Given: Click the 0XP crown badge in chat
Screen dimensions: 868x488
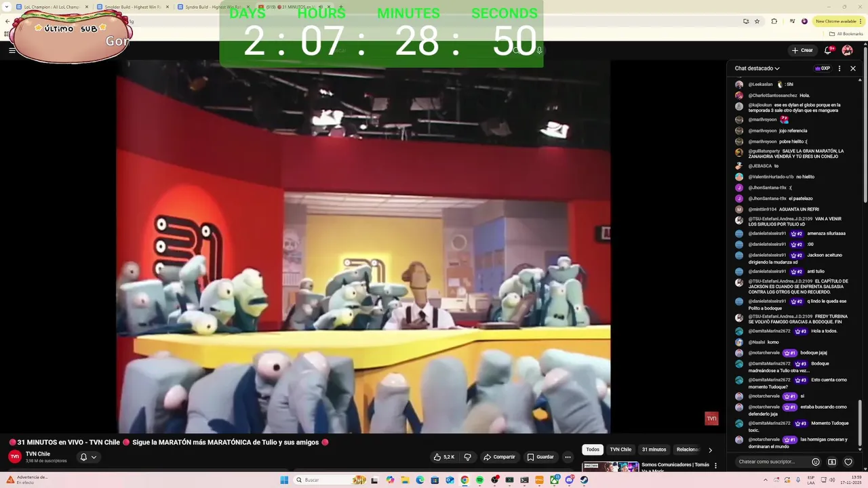Looking at the screenshot, I should tap(823, 68).
